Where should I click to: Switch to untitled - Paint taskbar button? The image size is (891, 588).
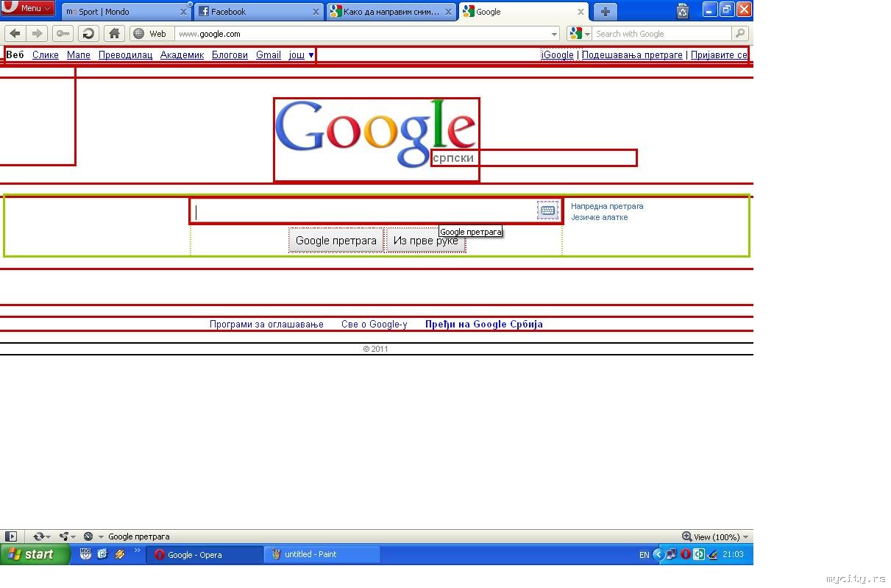pos(322,555)
